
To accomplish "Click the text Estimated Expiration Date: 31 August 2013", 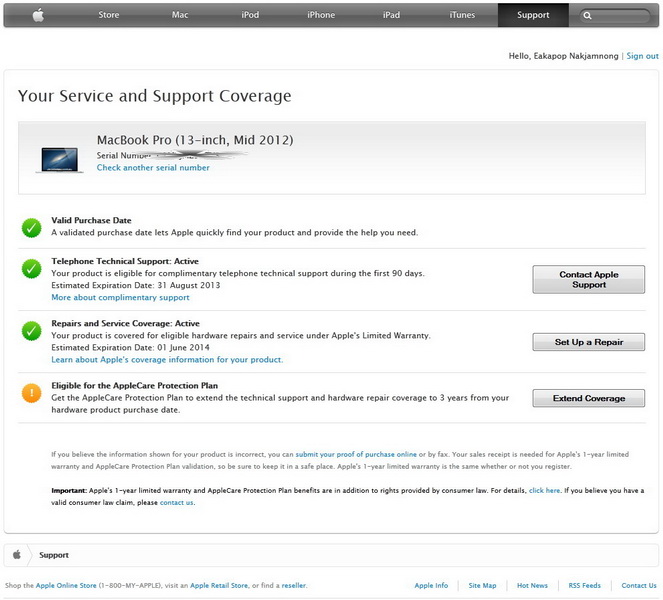I will point(136,285).
